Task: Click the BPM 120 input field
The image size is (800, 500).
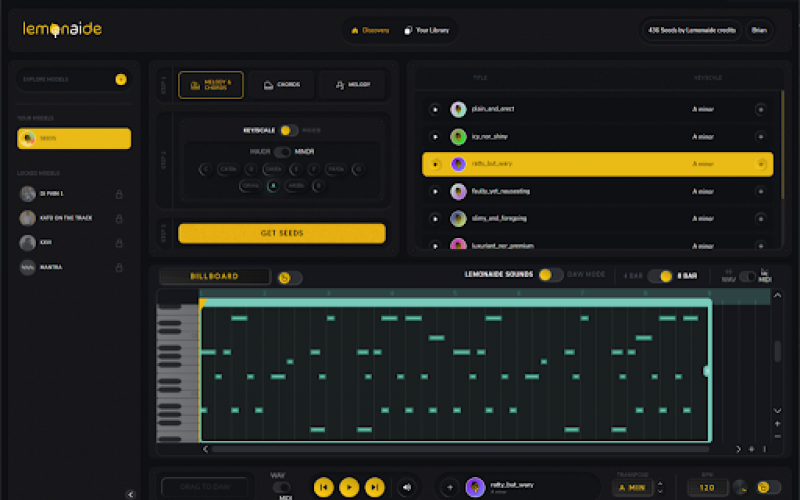Action: [x=705, y=488]
